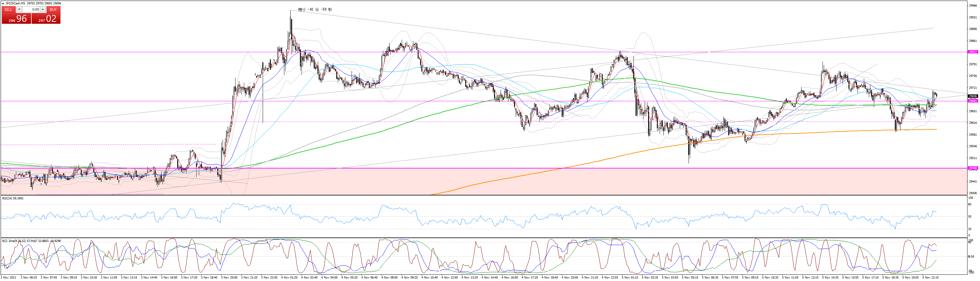Click the 3 Nov 2021 date axis label
Image resolution: width=980 pixels, height=281 pixels.
tap(8, 278)
